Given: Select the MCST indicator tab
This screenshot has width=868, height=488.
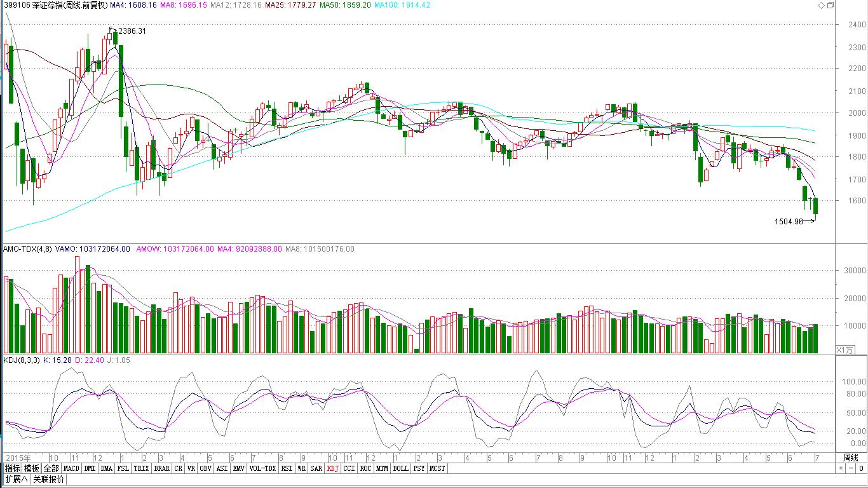Looking at the screenshot, I should tap(437, 468).
